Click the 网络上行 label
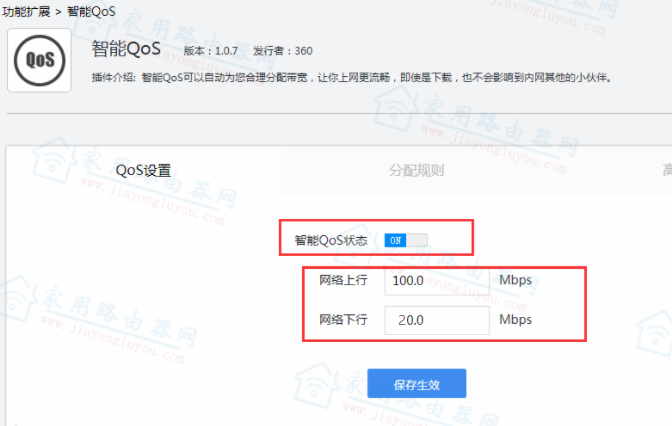Screen dimensions: 672x426 (x=343, y=280)
